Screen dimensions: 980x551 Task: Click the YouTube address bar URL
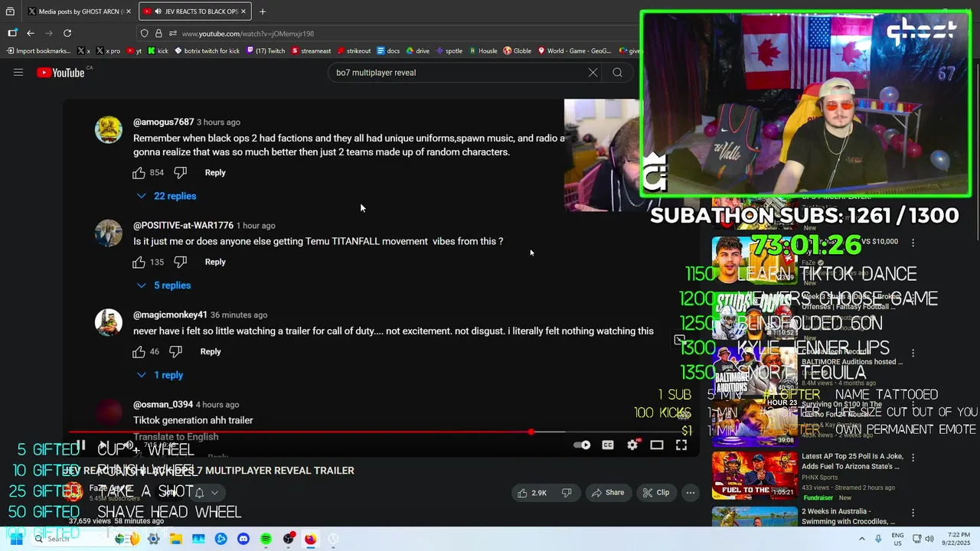coord(248,34)
